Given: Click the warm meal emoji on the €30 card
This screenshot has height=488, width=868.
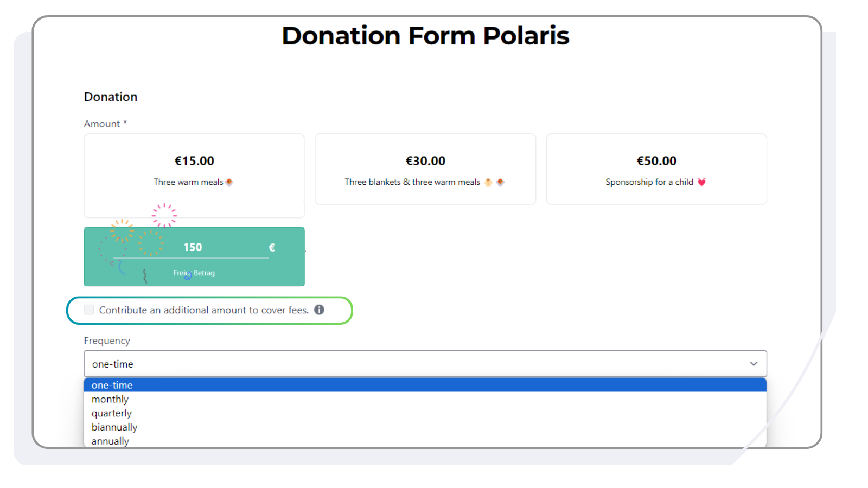Looking at the screenshot, I should coord(500,182).
